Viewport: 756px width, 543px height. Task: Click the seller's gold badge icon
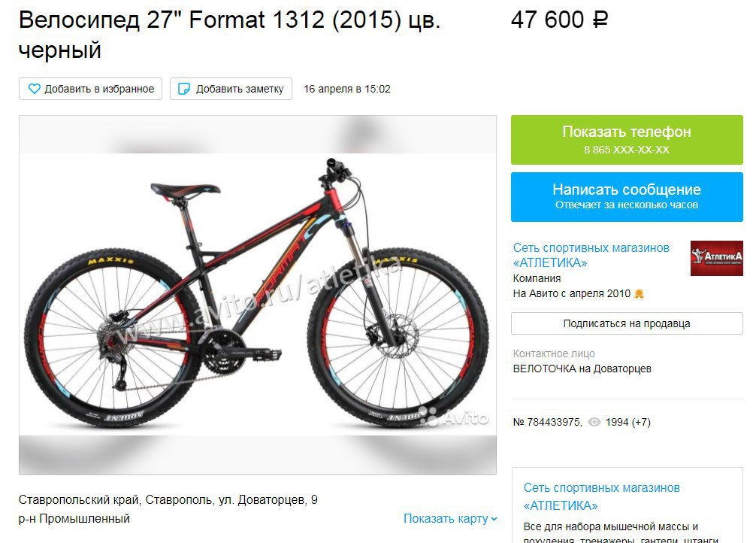tap(639, 293)
